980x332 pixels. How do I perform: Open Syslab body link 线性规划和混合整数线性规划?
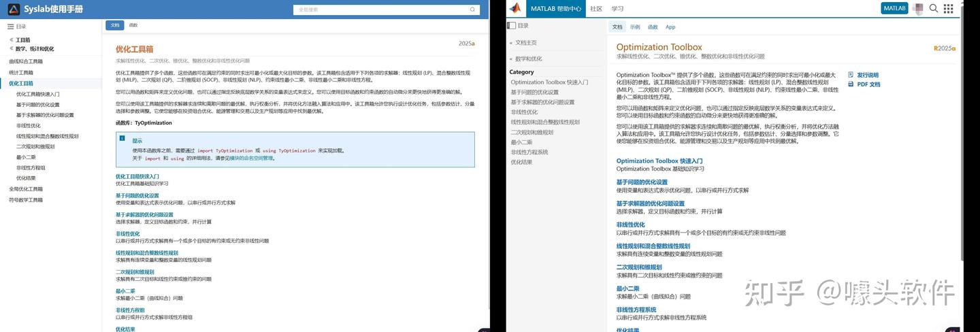(147, 252)
